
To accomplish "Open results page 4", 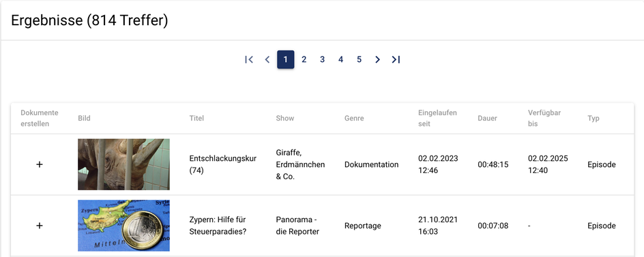I will pyautogui.click(x=340, y=59).
